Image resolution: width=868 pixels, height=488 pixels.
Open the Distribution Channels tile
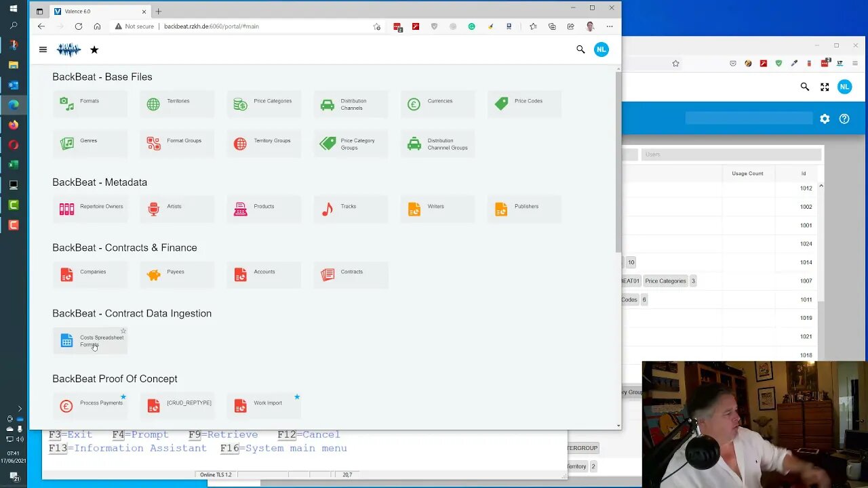point(350,104)
